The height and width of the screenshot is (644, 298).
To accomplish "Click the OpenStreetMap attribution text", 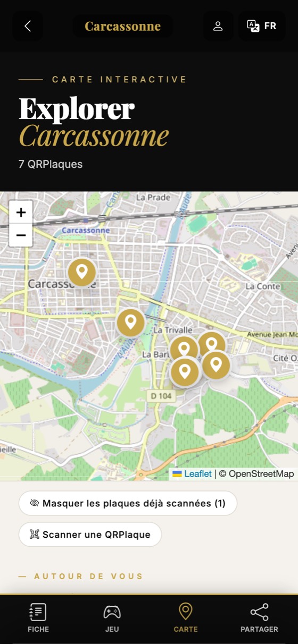I will point(256,473).
